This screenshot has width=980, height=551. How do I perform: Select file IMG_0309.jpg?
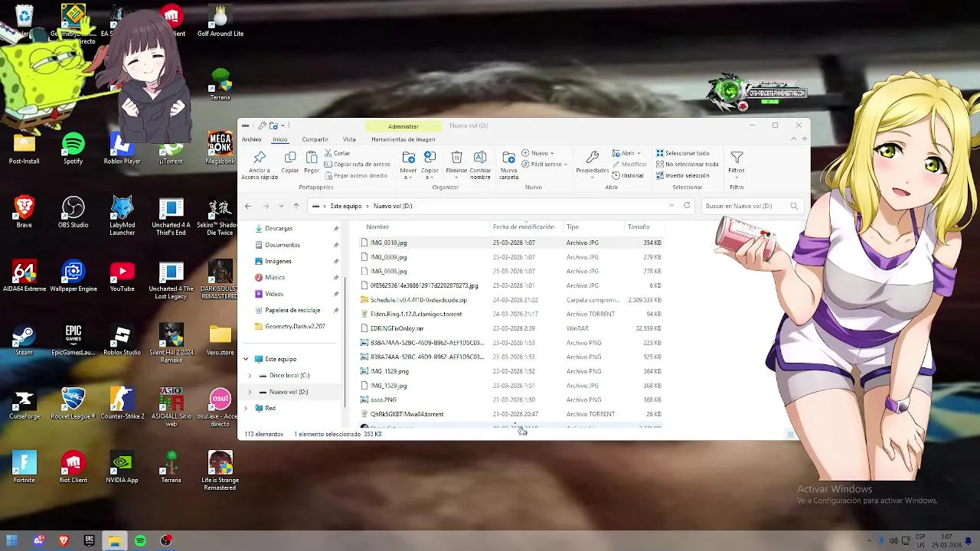tap(388, 257)
